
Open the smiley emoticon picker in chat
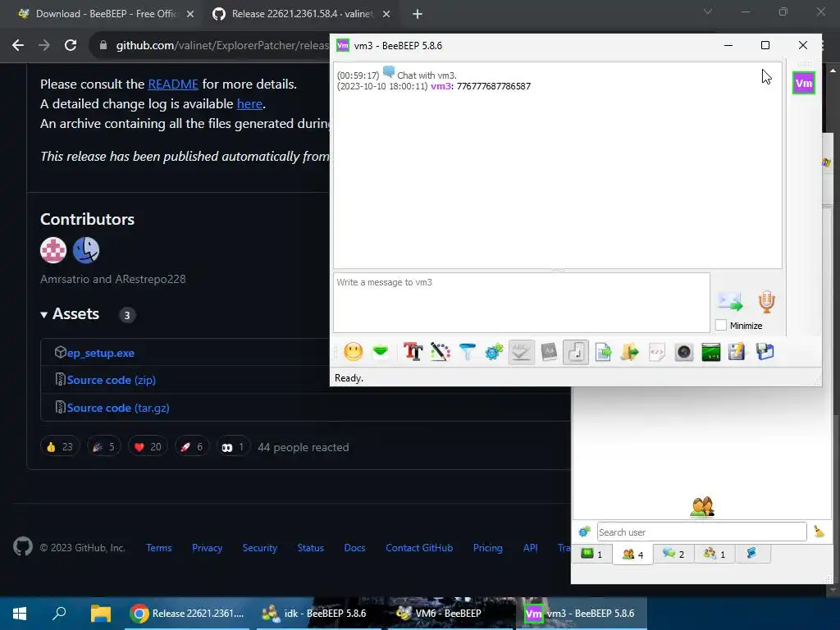353,352
